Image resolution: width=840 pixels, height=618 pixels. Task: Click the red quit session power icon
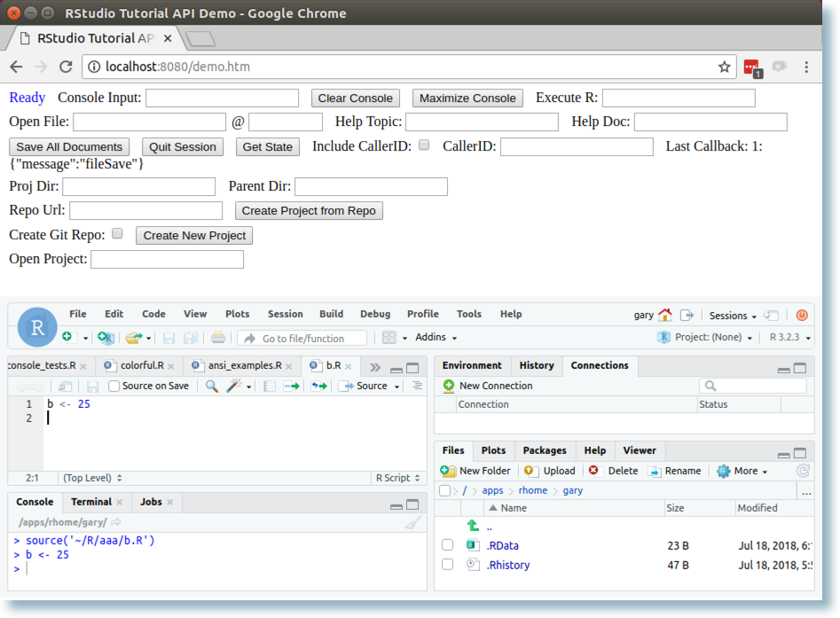pos(802,316)
